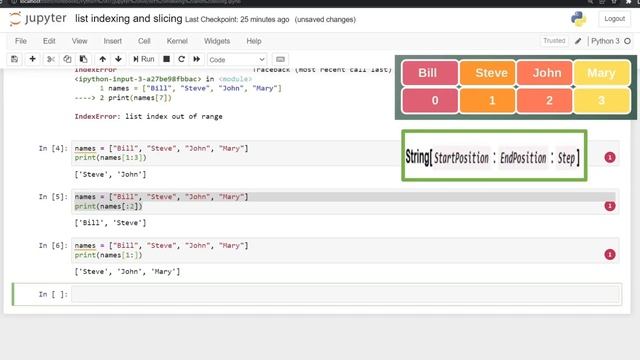Click the Jupyter logo
Screen dimensions: 640x360
[x=38, y=19]
